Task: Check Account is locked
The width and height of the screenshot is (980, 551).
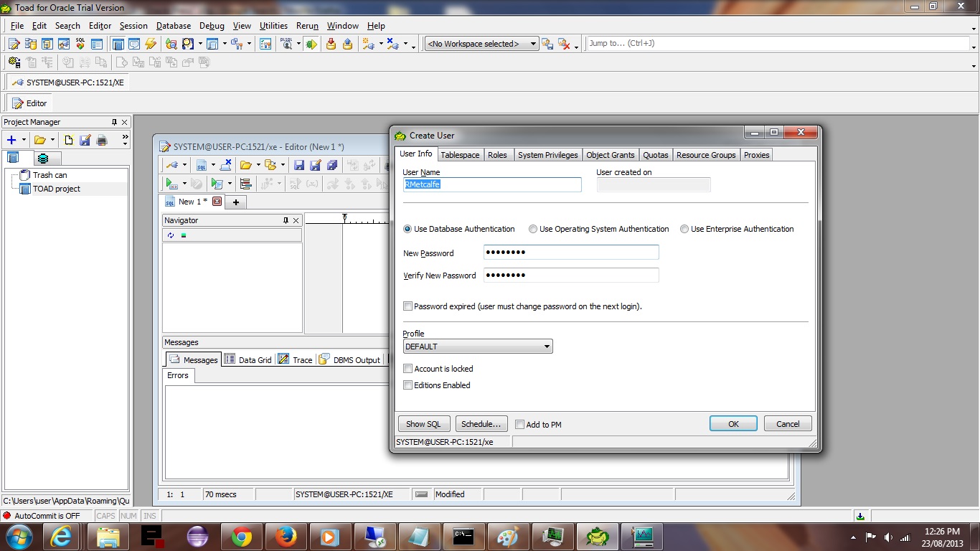Action: [x=407, y=369]
